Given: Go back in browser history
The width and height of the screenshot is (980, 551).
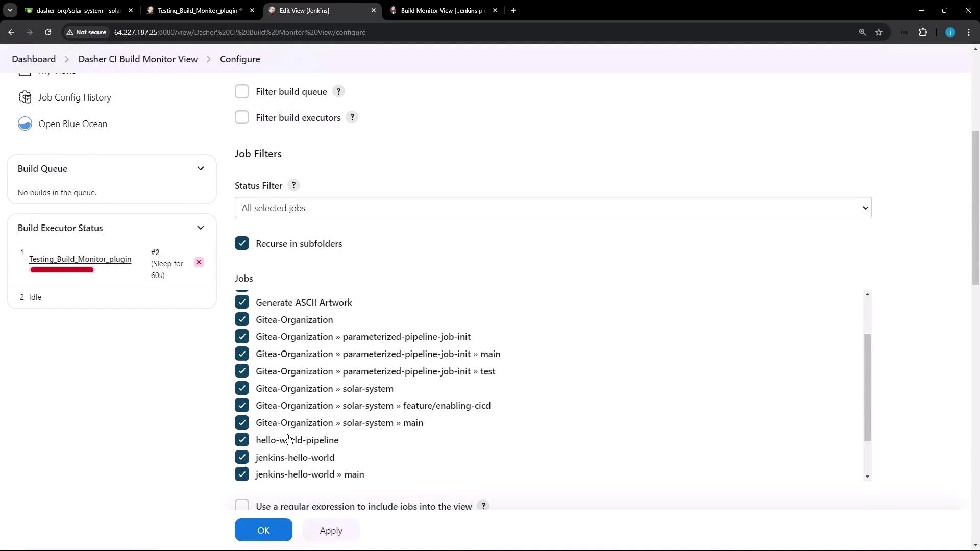Looking at the screenshot, I should coord(11,32).
